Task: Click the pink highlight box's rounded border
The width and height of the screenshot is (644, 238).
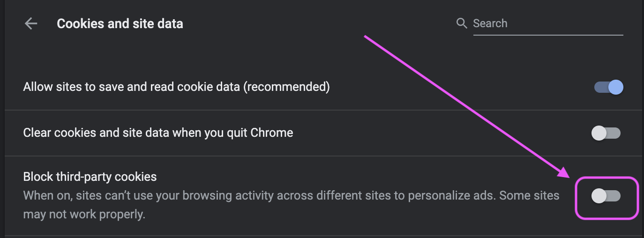Action: point(607,178)
